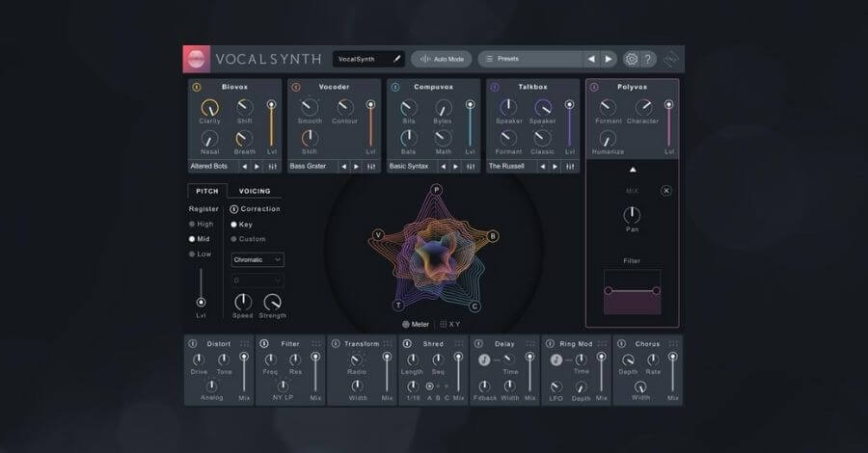The image size is (868, 453).
Task: Load the next global preset arrow
Action: point(608,59)
